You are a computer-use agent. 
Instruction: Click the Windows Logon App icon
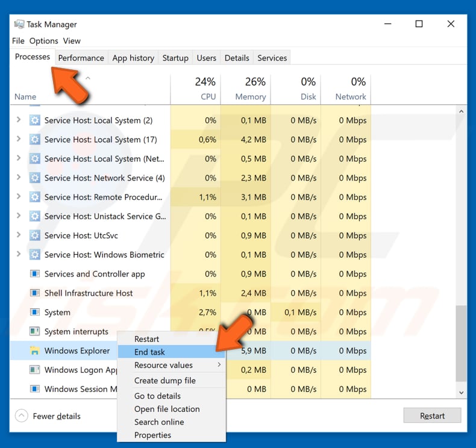pyautogui.click(x=34, y=370)
